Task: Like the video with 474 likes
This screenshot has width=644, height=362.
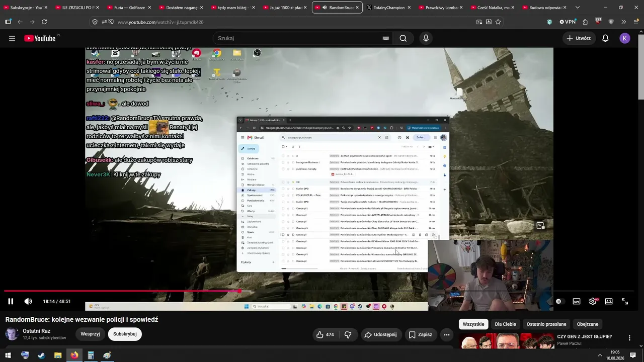Action: (x=325, y=334)
